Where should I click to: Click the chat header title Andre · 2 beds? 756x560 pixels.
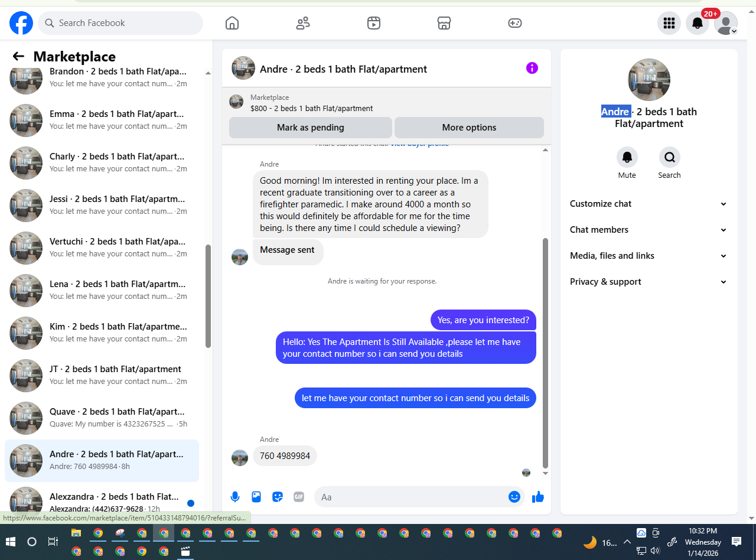coord(343,69)
